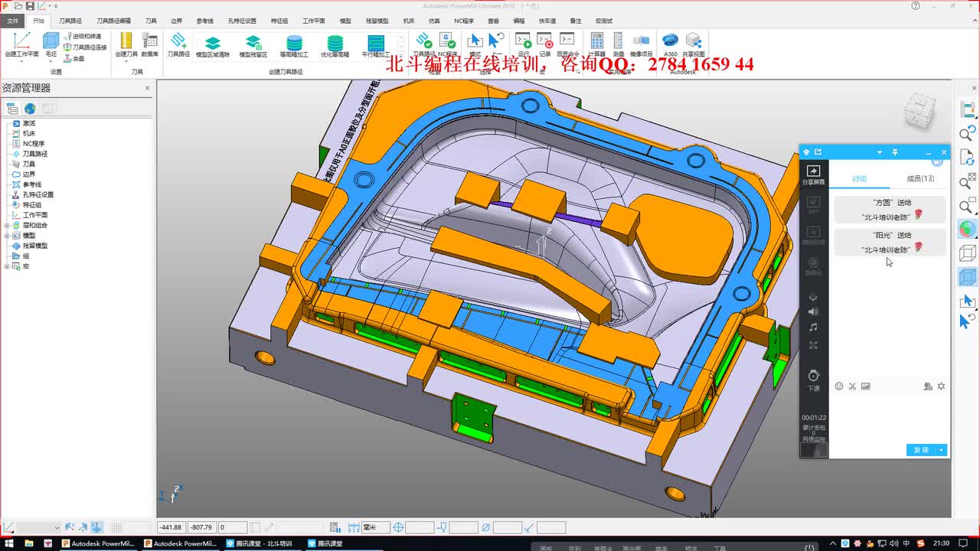Click the 创建工作平面 workplane icon
The width and height of the screenshot is (980, 551).
click(x=21, y=41)
